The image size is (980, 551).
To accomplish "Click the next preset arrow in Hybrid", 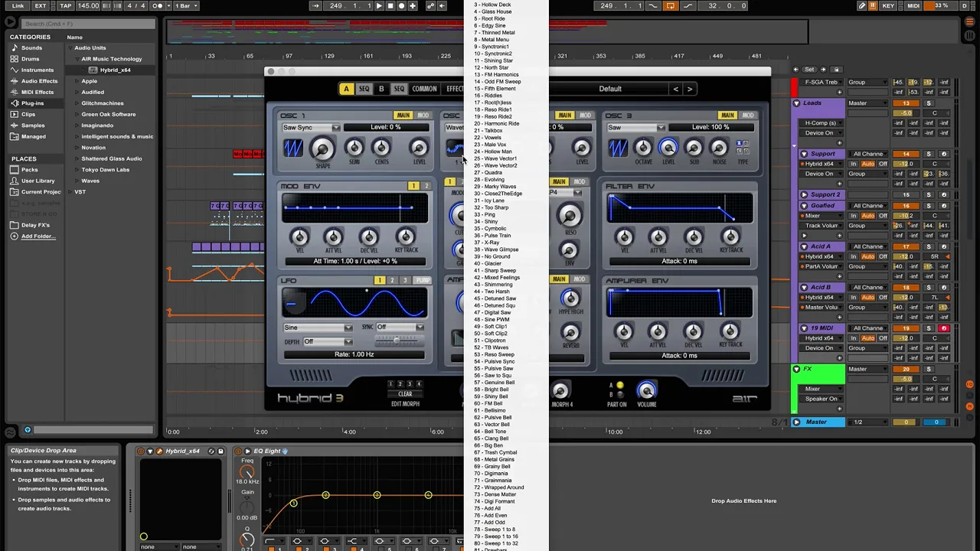I will click(x=690, y=89).
